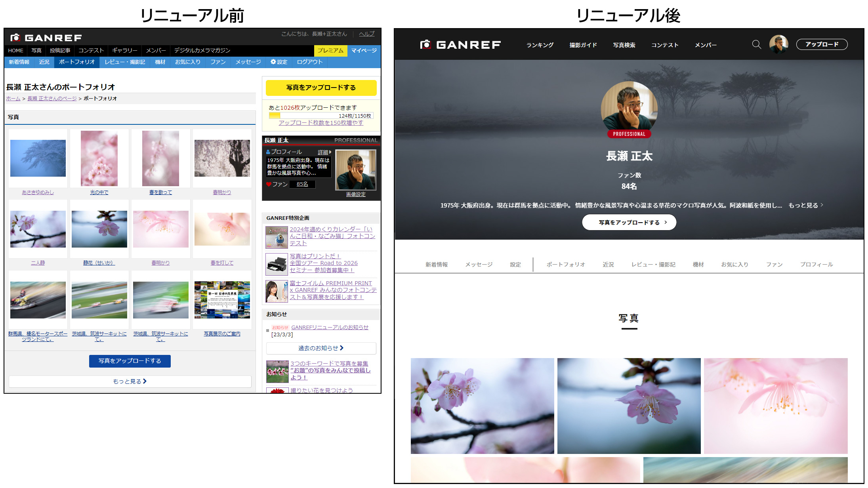This screenshot has height=488, width=868.
Task: Open 過去のお知らせ list
Action: click(x=321, y=348)
